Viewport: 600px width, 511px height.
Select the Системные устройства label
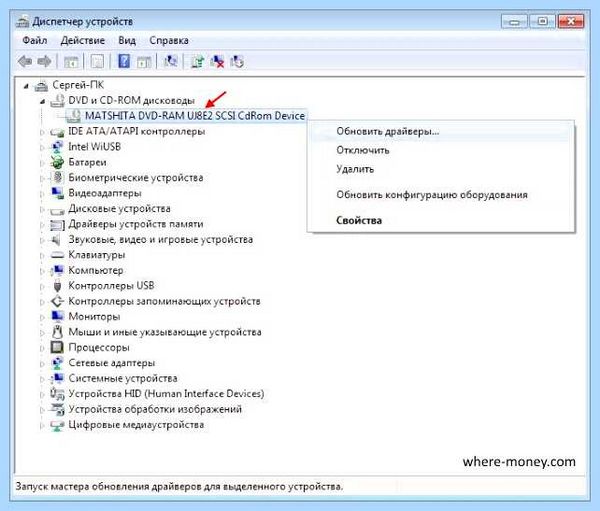click(123, 378)
